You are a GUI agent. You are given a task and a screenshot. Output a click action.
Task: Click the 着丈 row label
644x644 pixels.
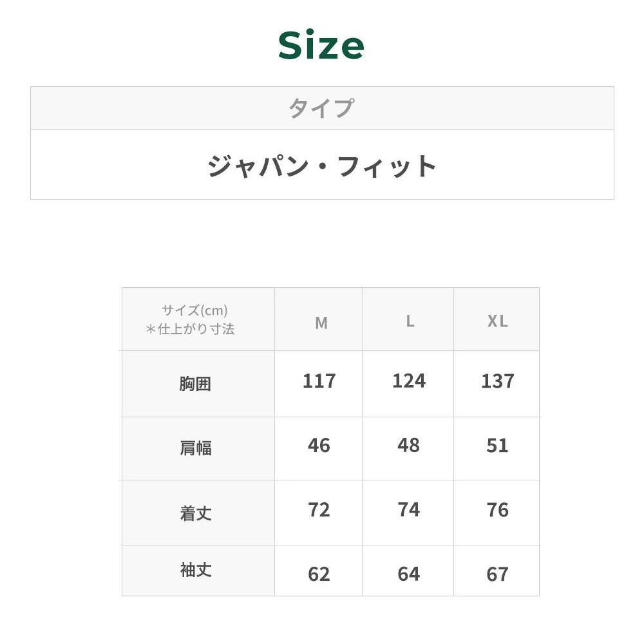click(195, 513)
